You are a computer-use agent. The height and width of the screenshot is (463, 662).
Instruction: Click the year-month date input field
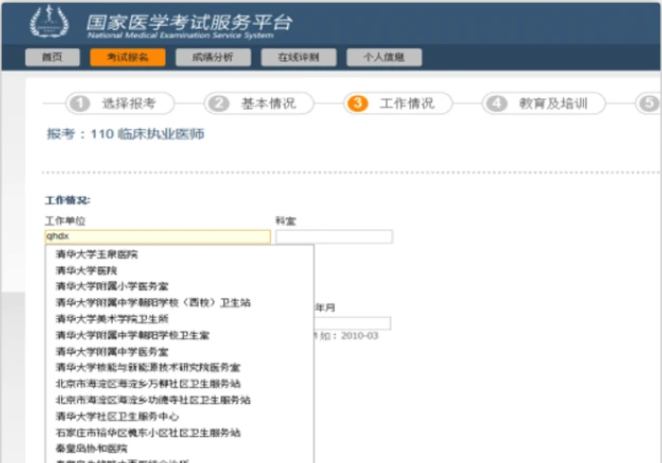coord(353,323)
